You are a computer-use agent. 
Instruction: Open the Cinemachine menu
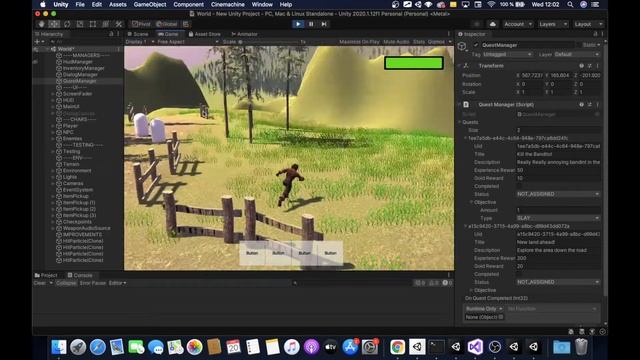coord(228,4)
